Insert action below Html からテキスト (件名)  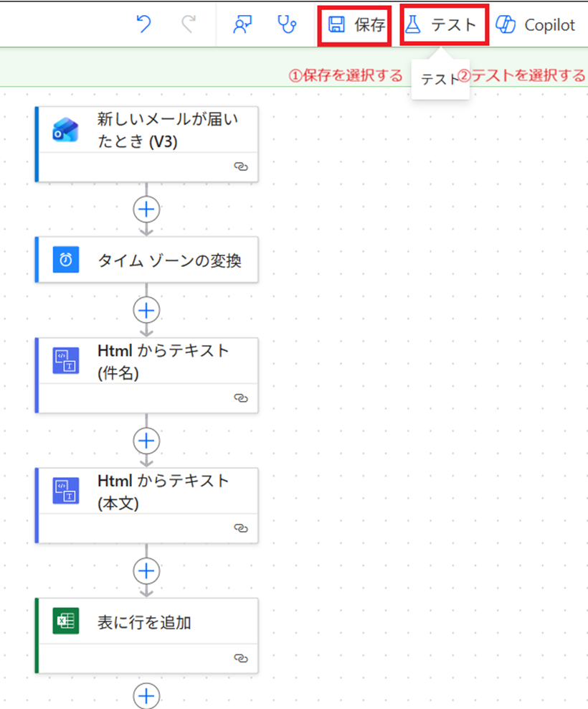tap(146, 440)
